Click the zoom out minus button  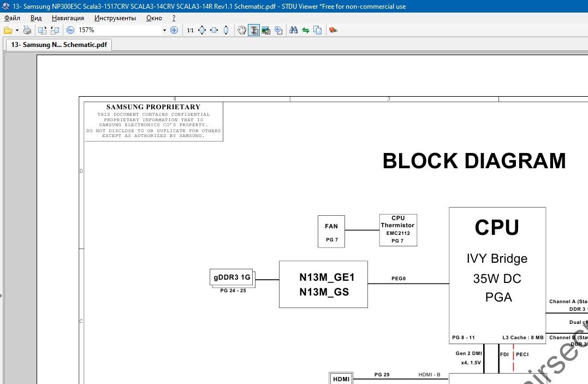click(70, 30)
